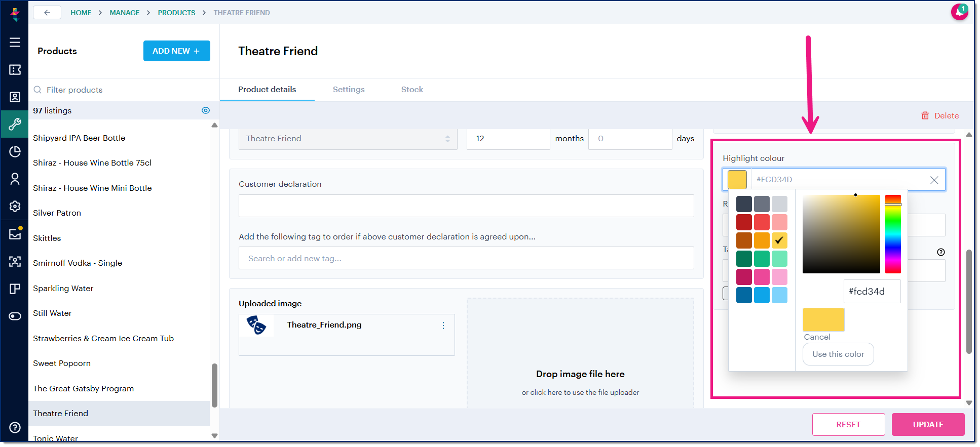Switch to the Product details tab
This screenshot has width=980, height=447.
coord(267,90)
